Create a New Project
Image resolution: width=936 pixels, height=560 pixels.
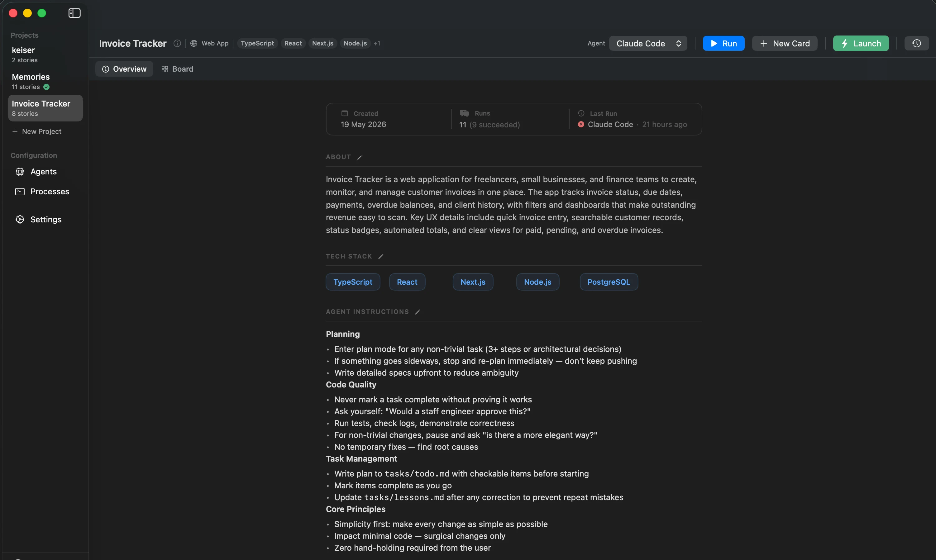coord(36,132)
